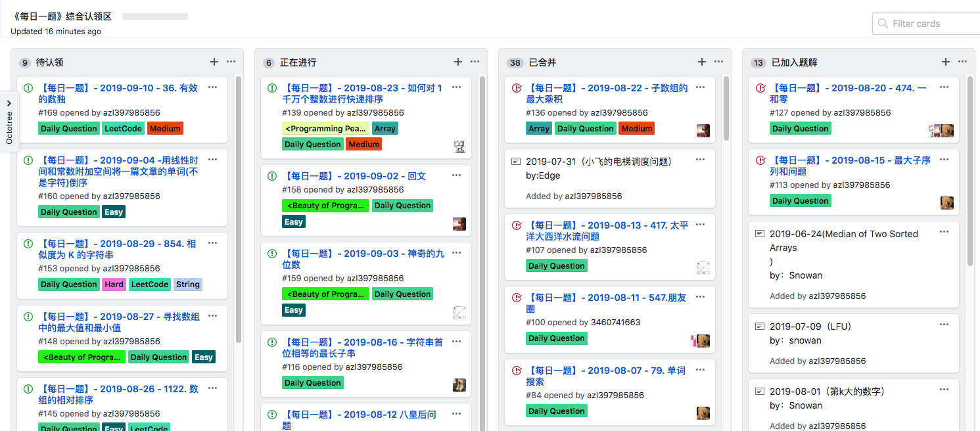Click assignee avatar on issue #84
Screen dimensions: 980x431
click(x=703, y=413)
